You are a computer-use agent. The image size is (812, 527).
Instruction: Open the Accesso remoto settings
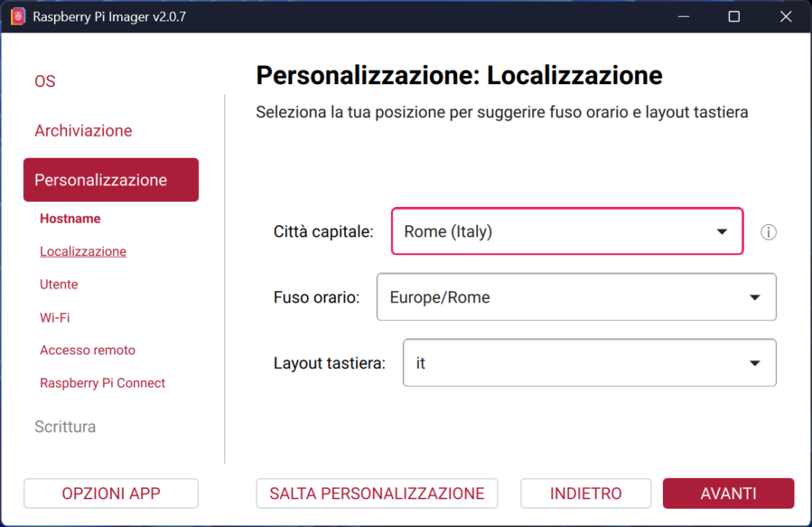click(87, 349)
